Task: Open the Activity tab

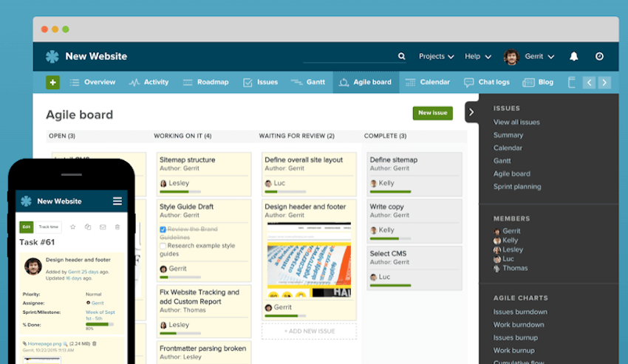Action: (149, 82)
